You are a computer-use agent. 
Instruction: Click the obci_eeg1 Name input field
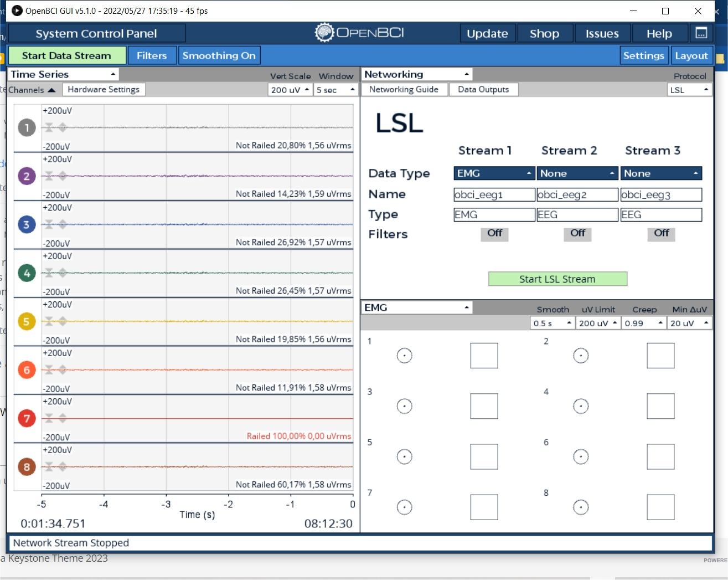(494, 194)
